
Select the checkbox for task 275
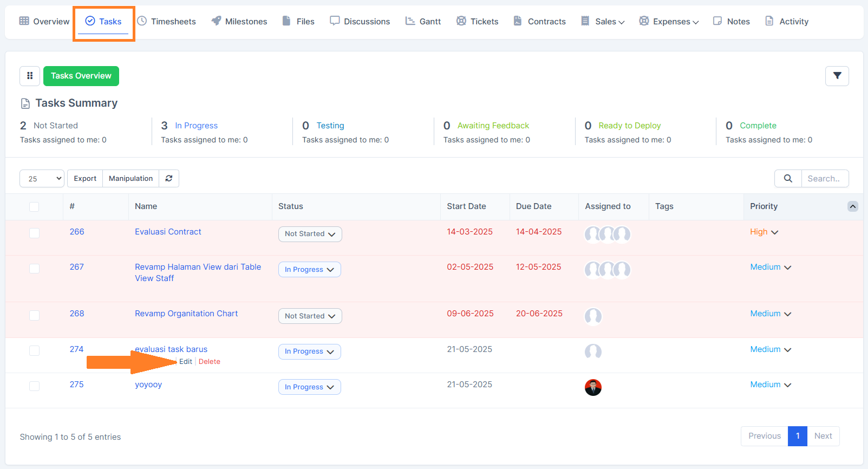tap(34, 386)
